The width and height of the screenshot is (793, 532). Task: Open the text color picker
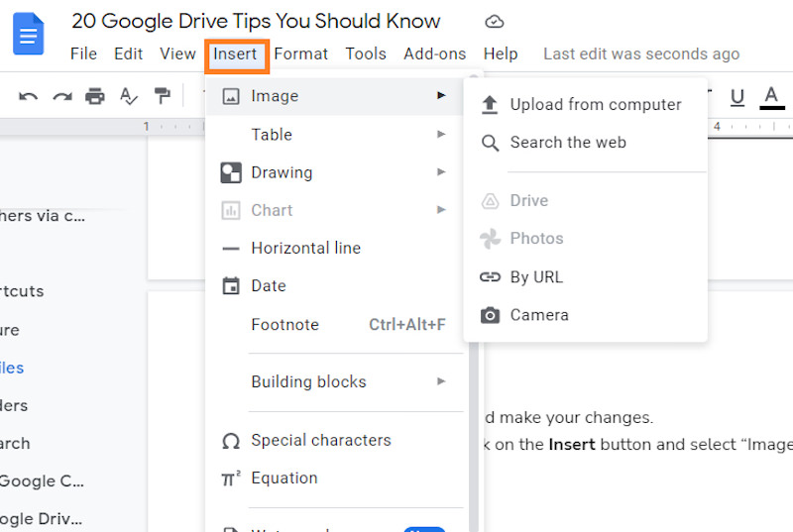(x=772, y=97)
